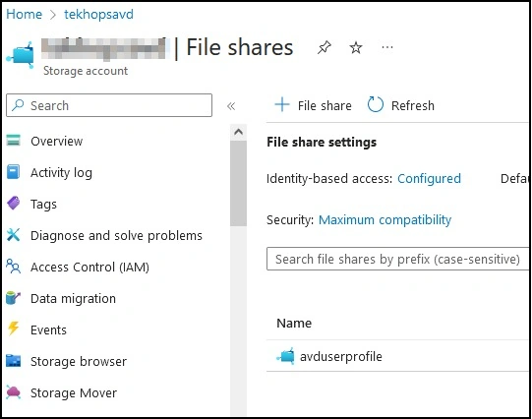Click File share settings heading
Image resolution: width=532 pixels, height=419 pixels.
pos(322,142)
